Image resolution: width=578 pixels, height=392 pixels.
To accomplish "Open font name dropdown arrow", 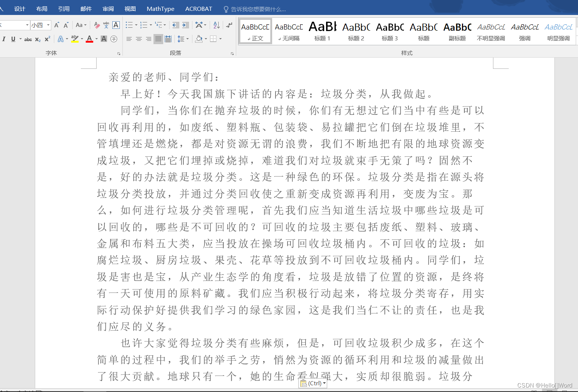I will tap(27, 25).
